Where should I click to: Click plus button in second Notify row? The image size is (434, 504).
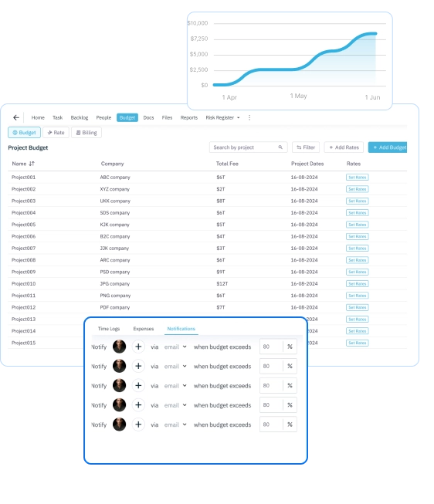pos(138,366)
